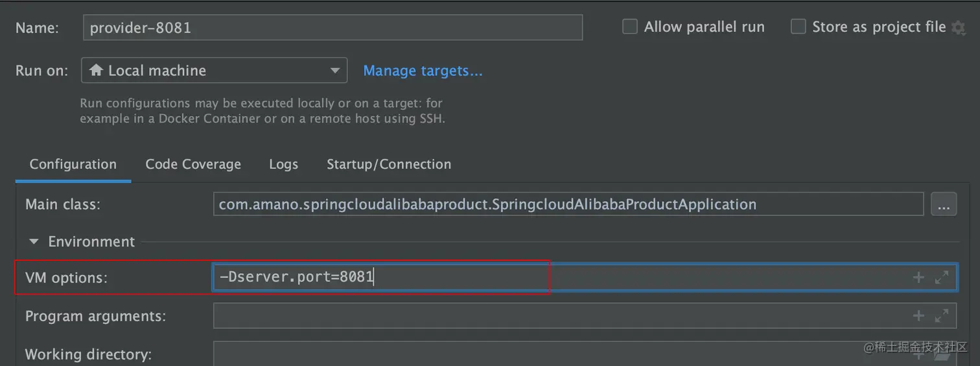Toggle the Store as project file checkbox
Viewport: 980px width, 366px height.
click(x=799, y=27)
